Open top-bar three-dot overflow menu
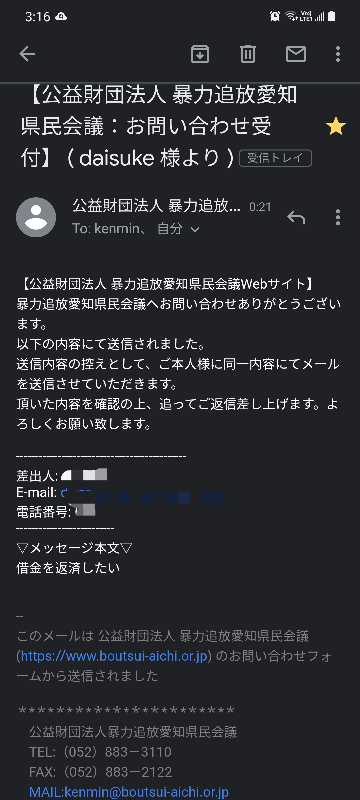 [338, 54]
